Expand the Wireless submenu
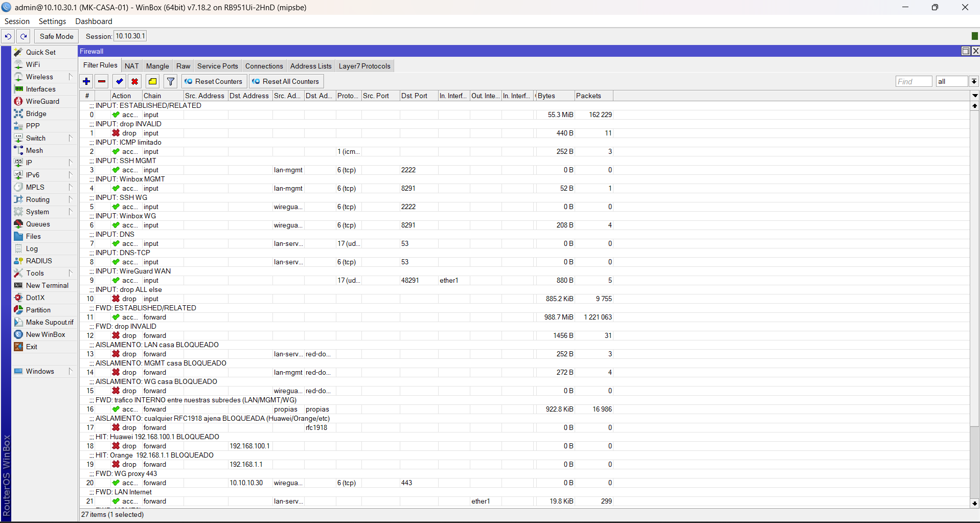 point(71,77)
